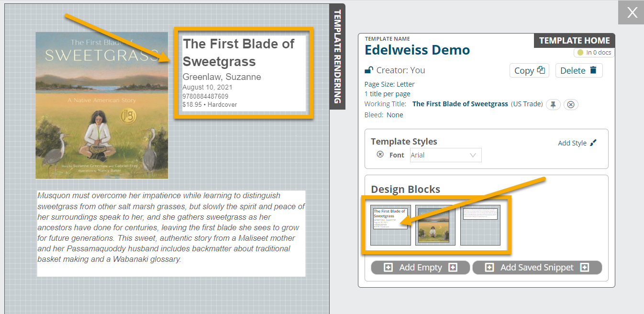Image resolution: width=644 pixels, height=314 pixels.
Task: Copy the Edelweiss Demo template
Action: pos(529,70)
